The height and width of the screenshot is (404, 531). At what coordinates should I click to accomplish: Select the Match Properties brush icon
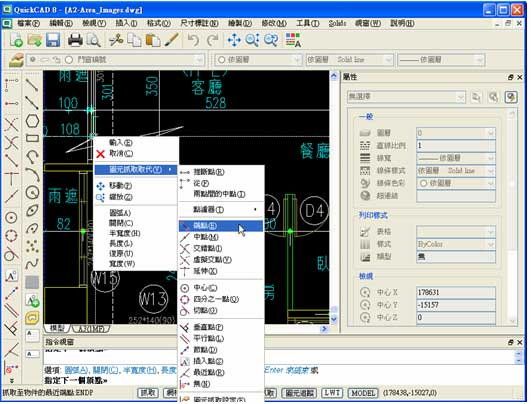click(172, 40)
